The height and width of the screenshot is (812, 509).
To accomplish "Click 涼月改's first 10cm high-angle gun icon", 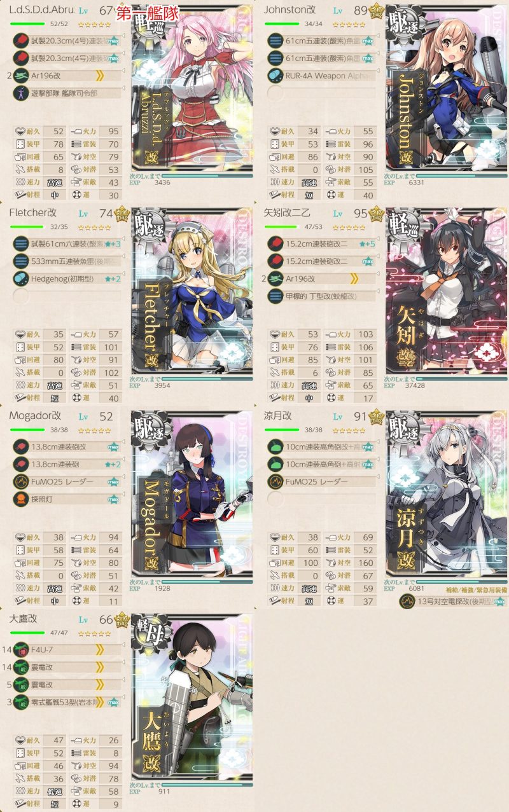I will point(275,447).
